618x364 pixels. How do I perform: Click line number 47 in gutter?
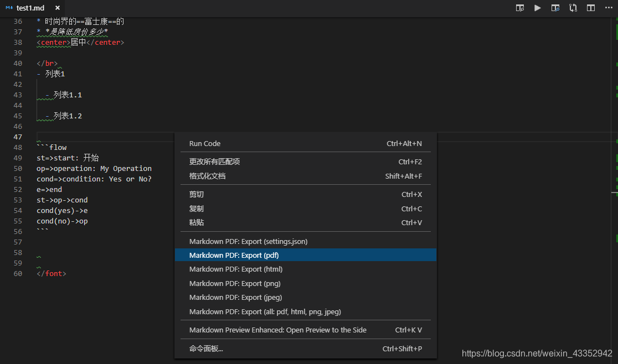pyautogui.click(x=18, y=137)
